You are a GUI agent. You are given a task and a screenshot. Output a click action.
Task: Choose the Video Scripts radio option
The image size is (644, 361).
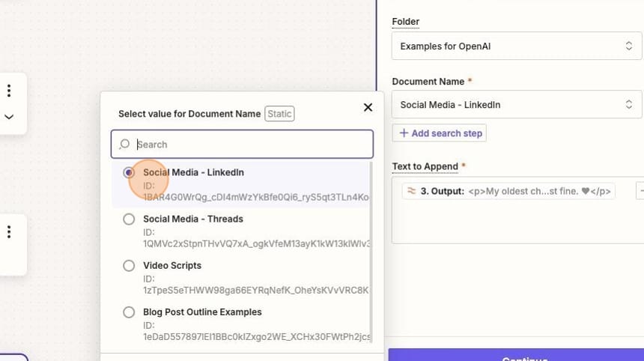(129, 266)
